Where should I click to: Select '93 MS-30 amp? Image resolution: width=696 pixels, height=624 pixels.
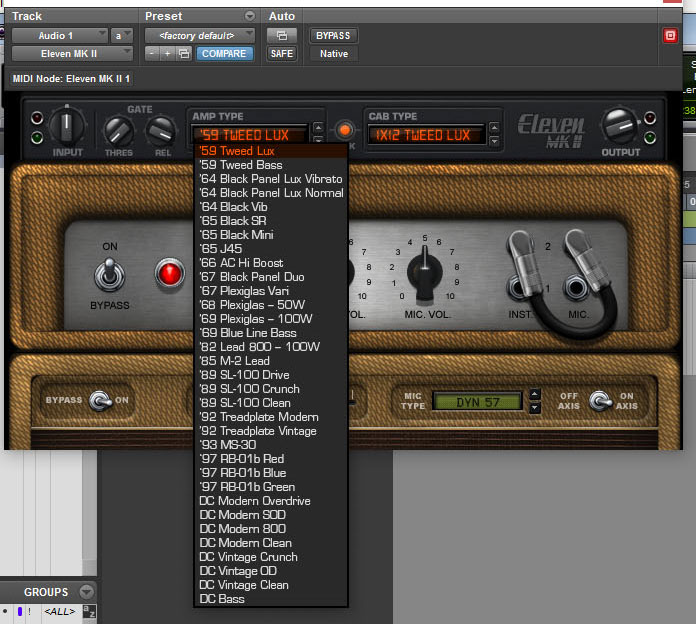[x=271, y=445]
